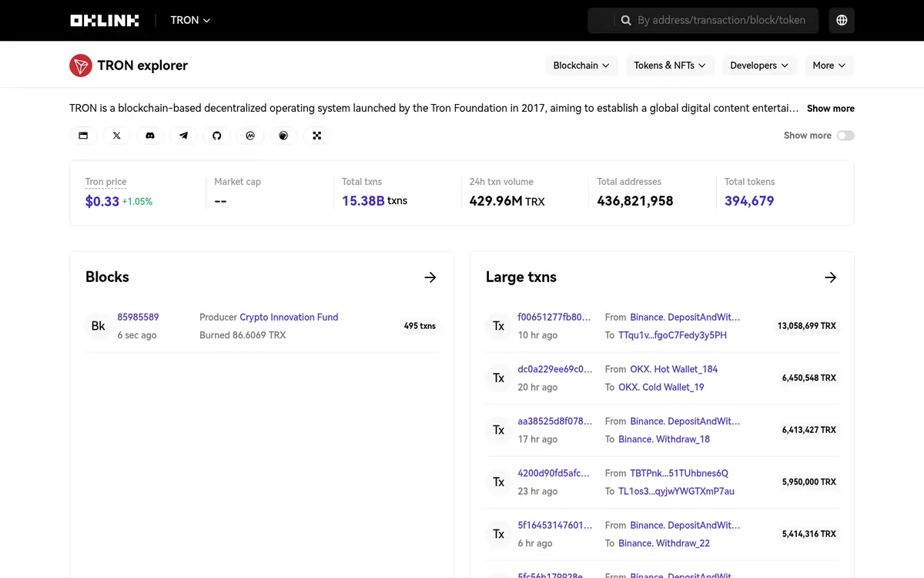This screenshot has height=578, width=924.
Task: Click the Bk icon for block 85985589
Action: [99, 326]
